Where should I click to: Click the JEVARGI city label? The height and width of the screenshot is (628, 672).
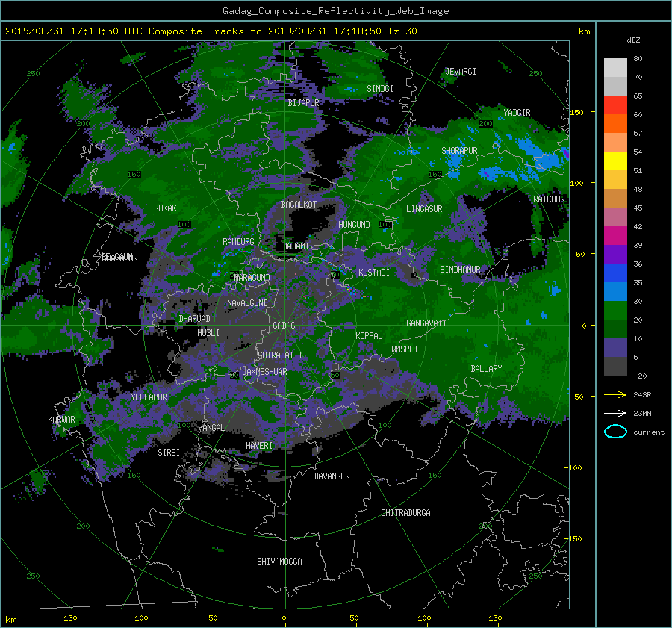point(461,71)
